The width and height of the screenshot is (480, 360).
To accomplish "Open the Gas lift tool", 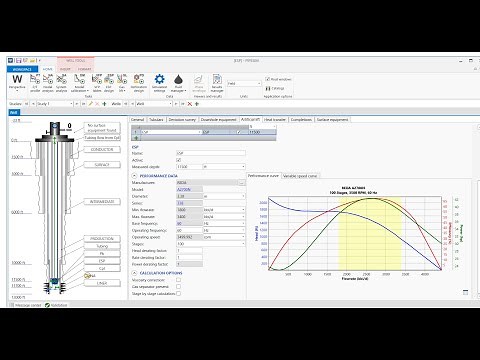I will click(x=122, y=83).
